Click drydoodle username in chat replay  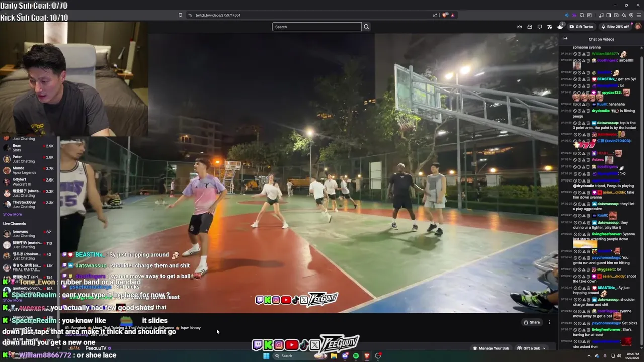tap(601, 111)
